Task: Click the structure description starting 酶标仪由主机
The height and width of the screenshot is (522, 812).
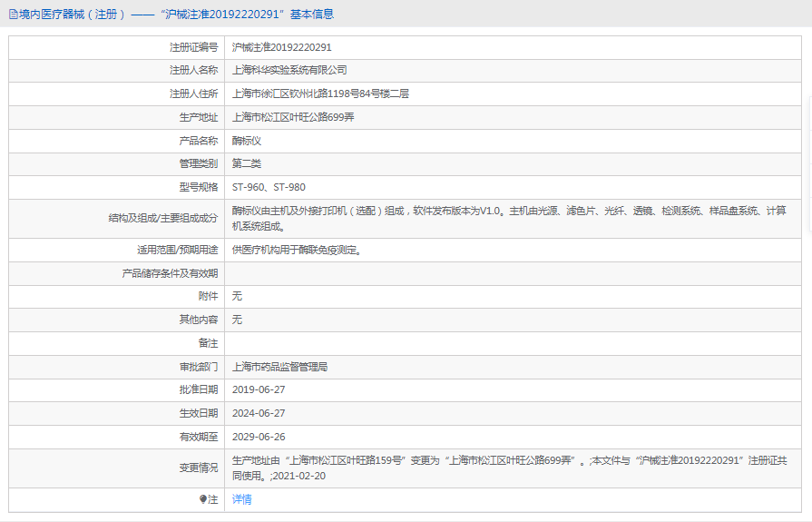Action: 509,218
